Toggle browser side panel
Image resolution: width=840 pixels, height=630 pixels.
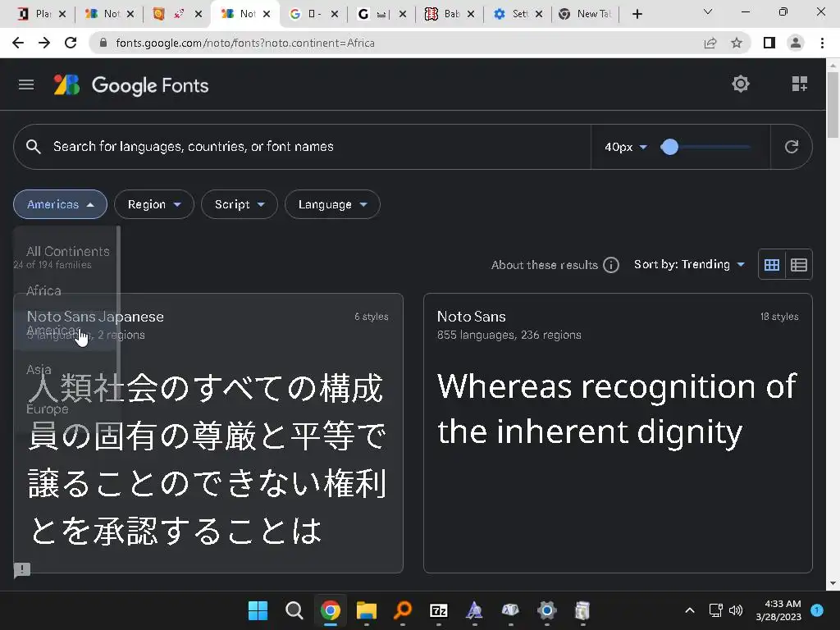click(x=769, y=43)
